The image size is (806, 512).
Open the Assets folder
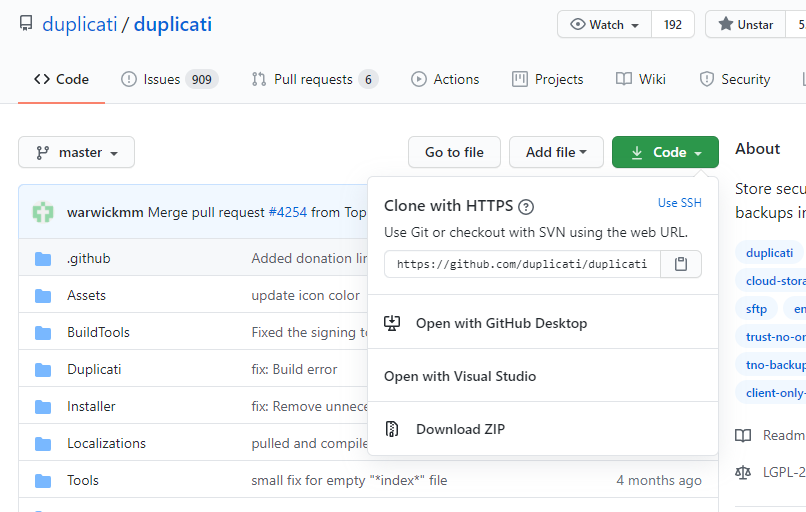[x=86, y=296]
